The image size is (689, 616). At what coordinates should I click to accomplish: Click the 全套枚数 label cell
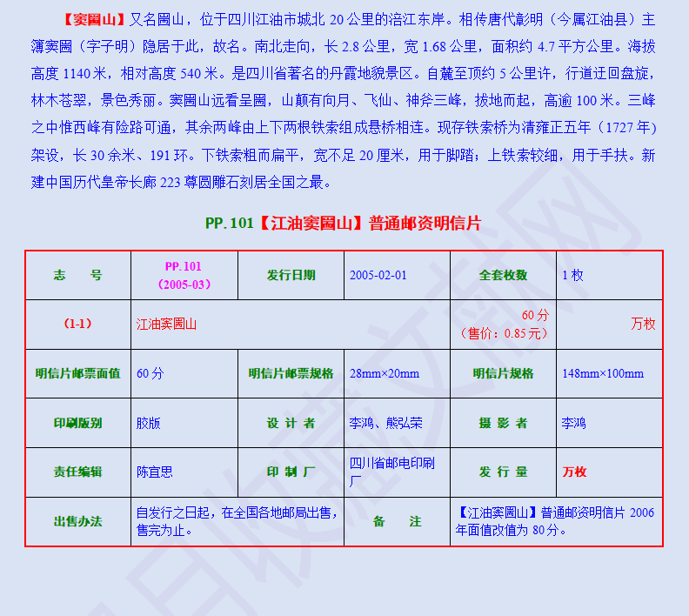point(503,276)
